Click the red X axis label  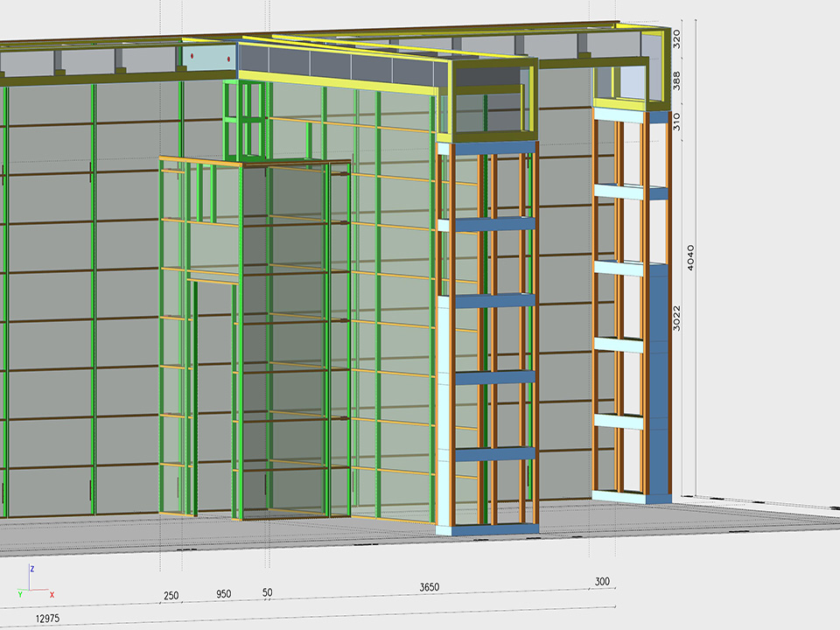pos(52,595)
